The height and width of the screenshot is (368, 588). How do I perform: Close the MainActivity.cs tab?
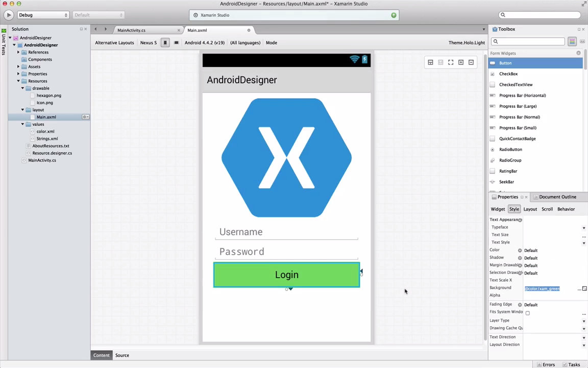179,31
